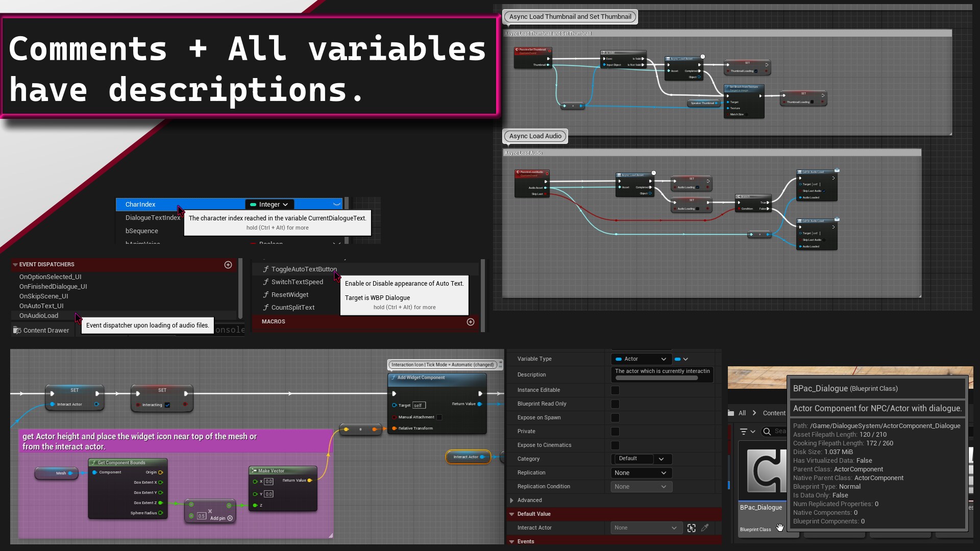Image resolution: width=980 pixels, height=551 pixels.
Task: Pick Interact Actor using the eyedropper icon
Action: [706, 528]
